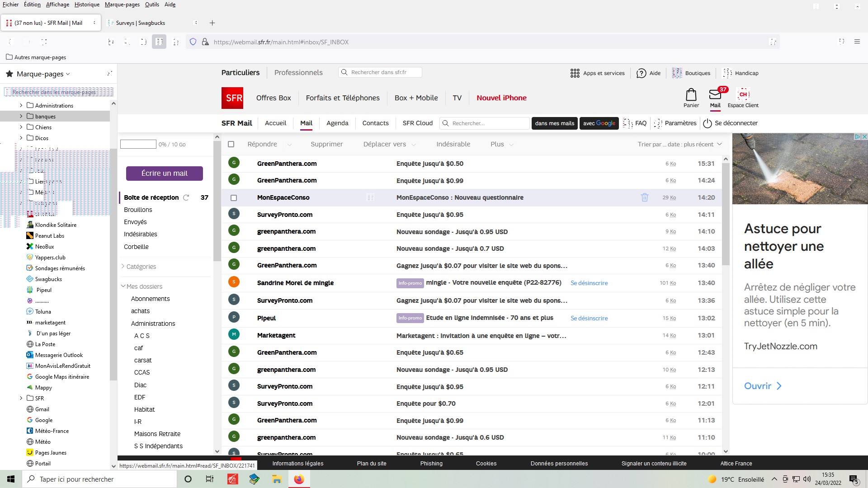Viewport: 868px width, 488px height.
Task: Click Supprimer button
Action: click(x=326, y=144)
